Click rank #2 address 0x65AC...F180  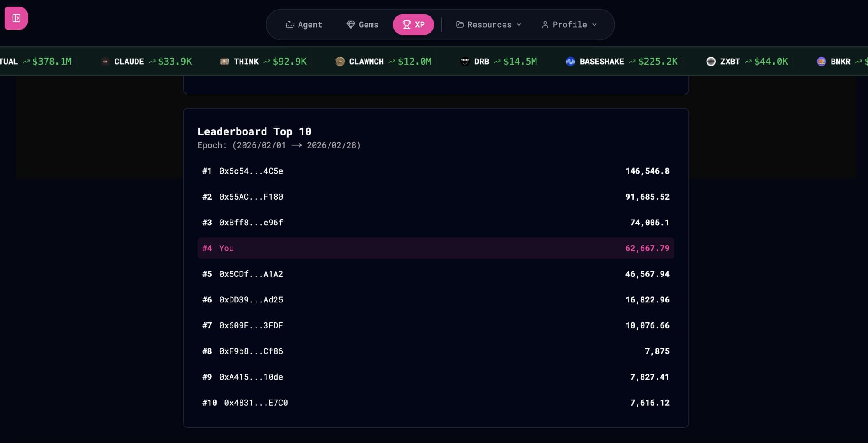pyautogui.click(x=251, y=197)
